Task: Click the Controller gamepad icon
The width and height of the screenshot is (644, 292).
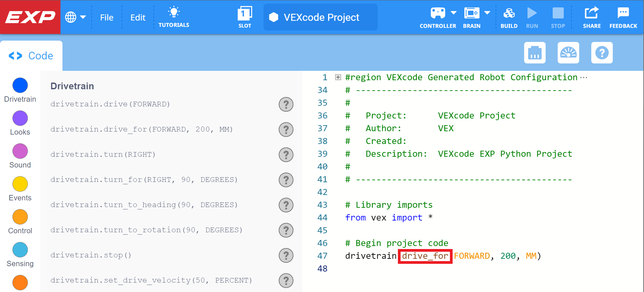Action: tap(438, 13)
